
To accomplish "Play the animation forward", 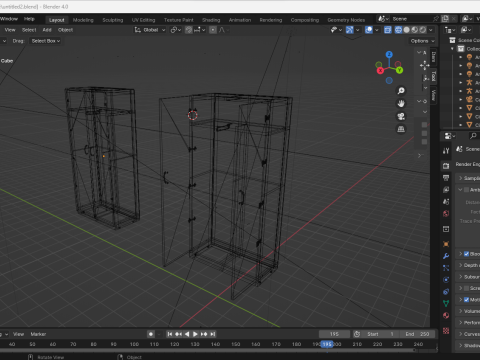I will click(x=195, y=334).
